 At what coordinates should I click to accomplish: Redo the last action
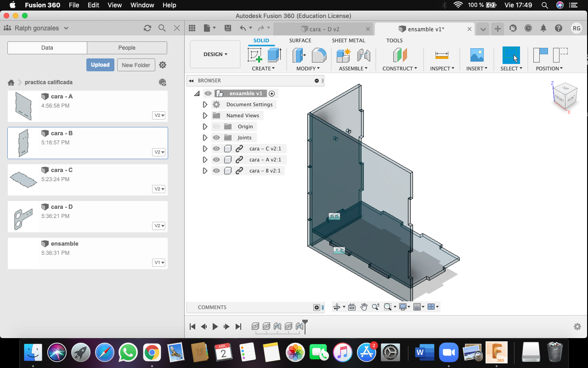pyautogui.click(x=261, y=29)
